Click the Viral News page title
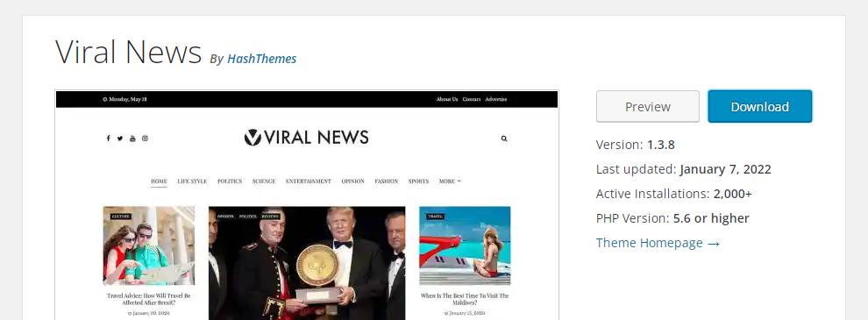This screenshot has width=868, height=320. click(x=128, y=52)
